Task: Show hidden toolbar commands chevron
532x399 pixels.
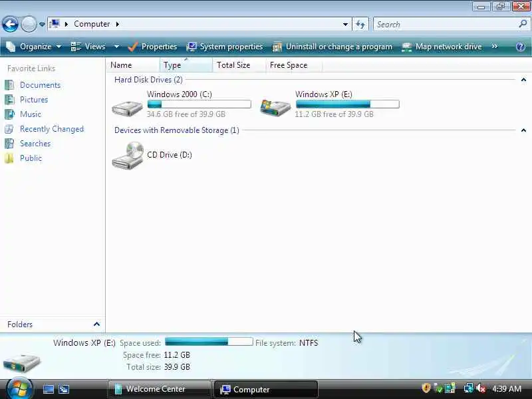Action: [495, 46]
